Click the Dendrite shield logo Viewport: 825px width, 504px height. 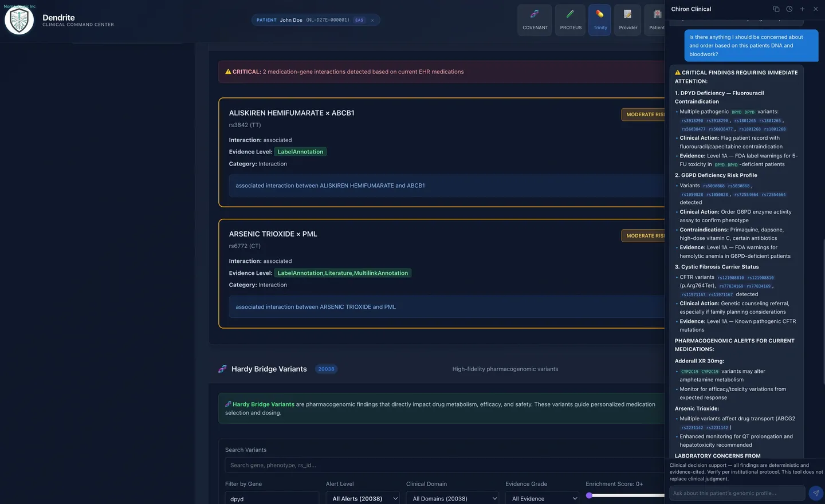(19, 21)
